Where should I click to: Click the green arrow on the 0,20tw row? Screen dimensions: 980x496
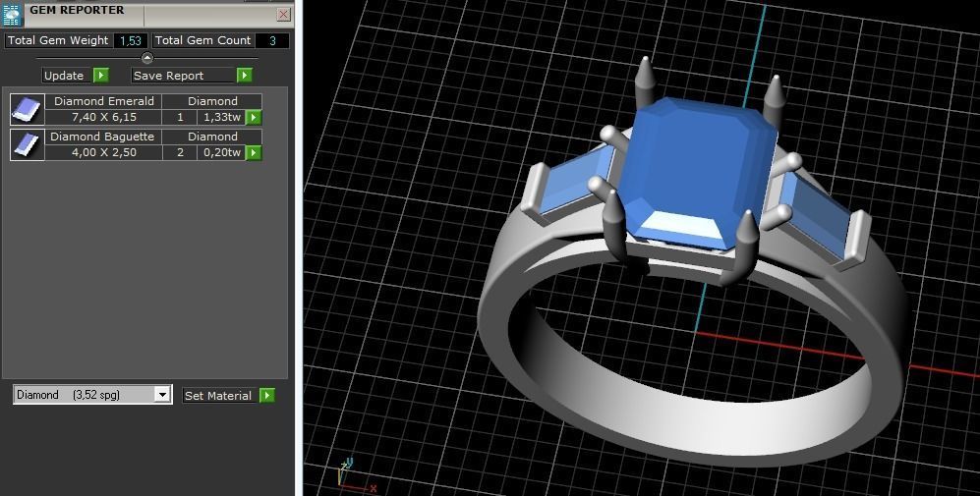254,152
